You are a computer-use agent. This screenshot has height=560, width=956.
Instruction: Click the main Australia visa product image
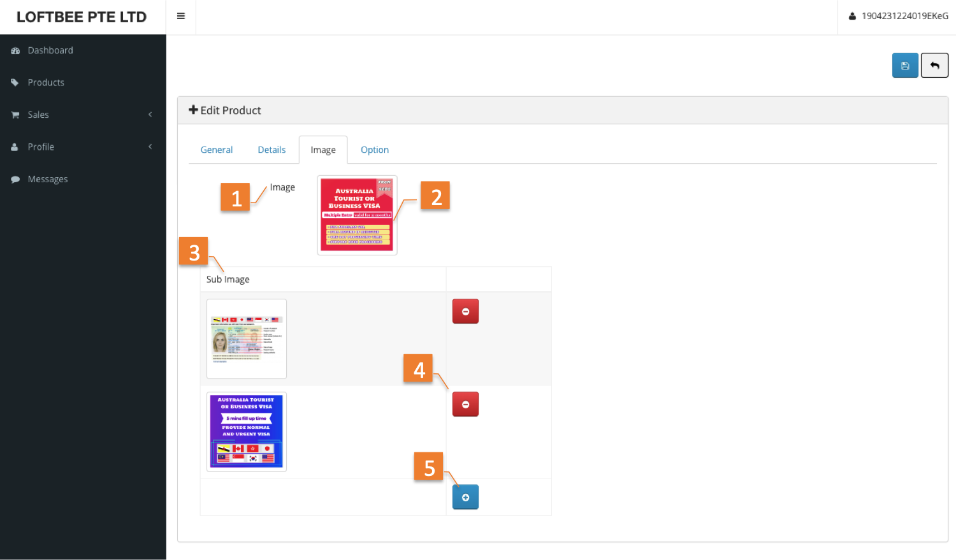click(357, 215)
